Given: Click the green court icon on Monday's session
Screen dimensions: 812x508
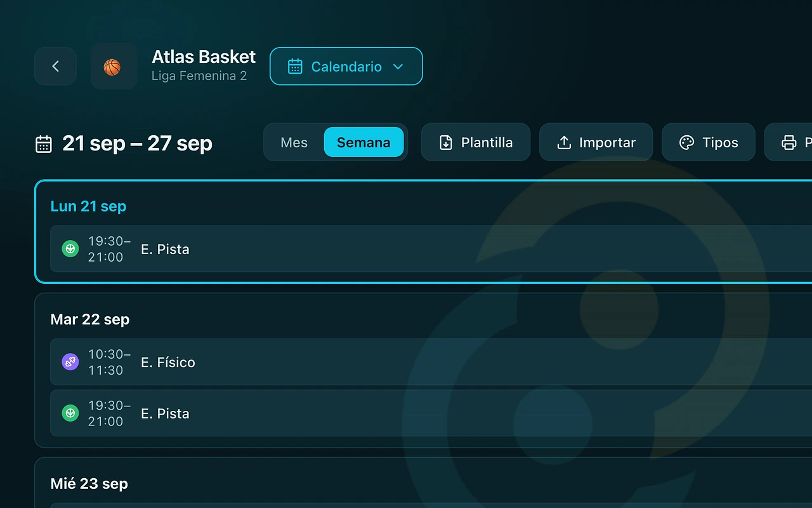Looking at the screenshot, I should click(70, 249).
